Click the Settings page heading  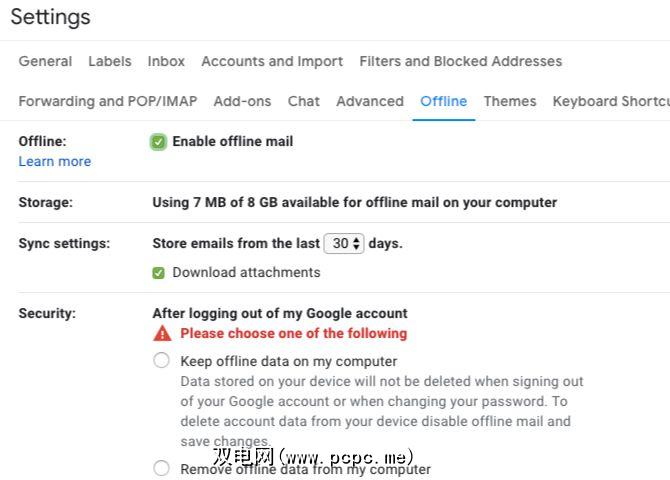50,17
